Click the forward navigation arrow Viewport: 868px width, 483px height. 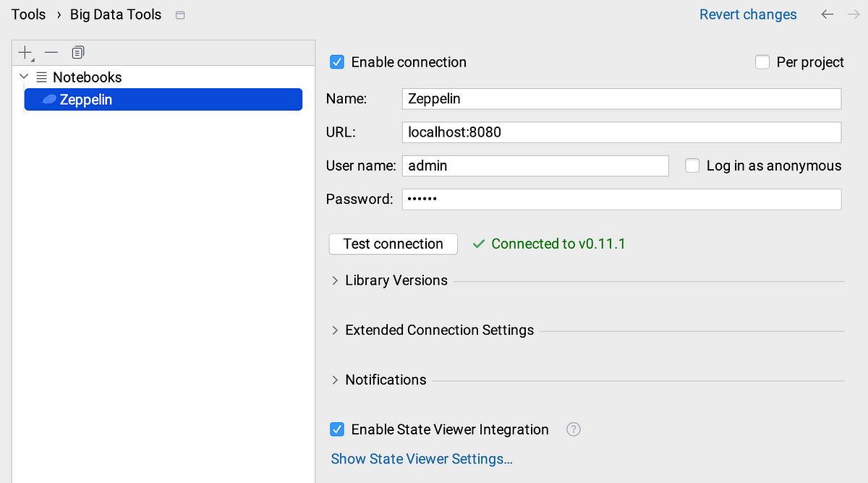coord(854,14)
